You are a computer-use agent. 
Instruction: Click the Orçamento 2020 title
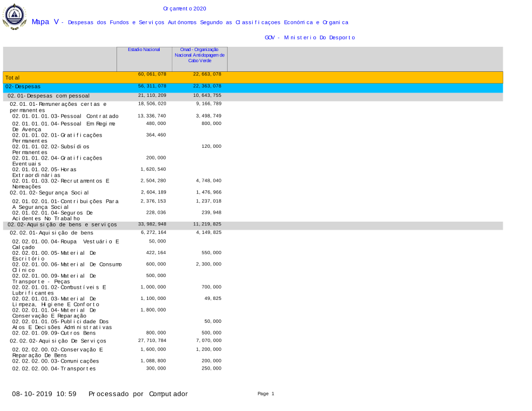pyautogui.click(x=185, y=9)
